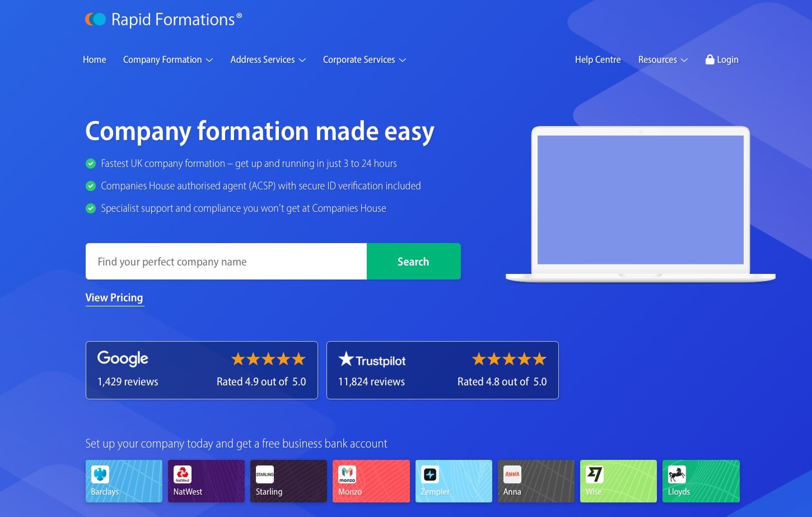Select the Barclays bank account card
The width and height of the screenshot is (812, 517).
tap(124, 481)
